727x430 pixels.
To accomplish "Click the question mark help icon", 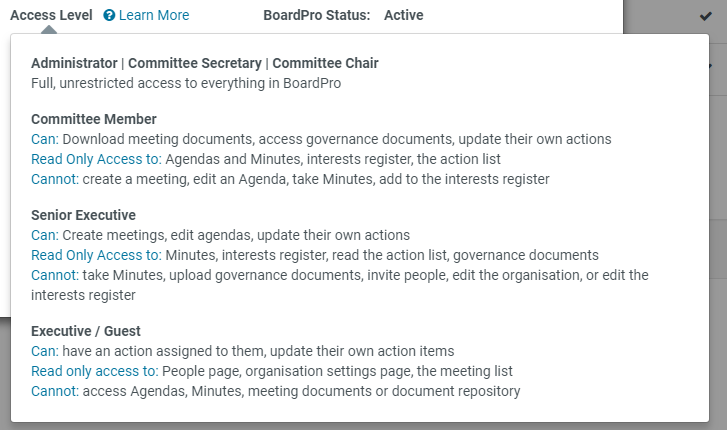I will 109,15.
